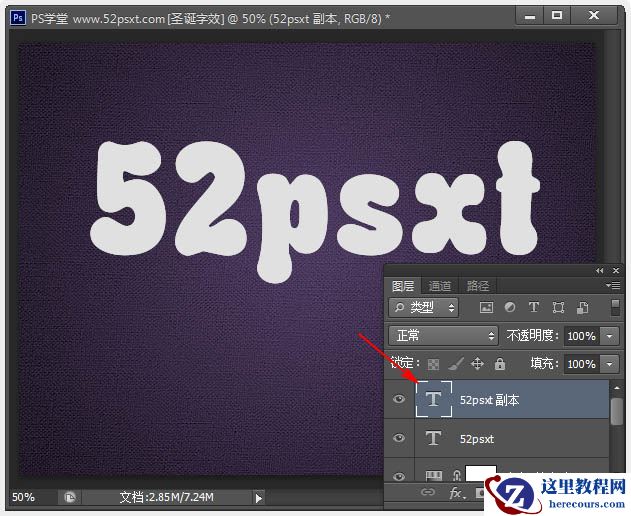Toggle the layer filtering on/off switch
This screenshot has width=631, height=516.
coord(615,307)
